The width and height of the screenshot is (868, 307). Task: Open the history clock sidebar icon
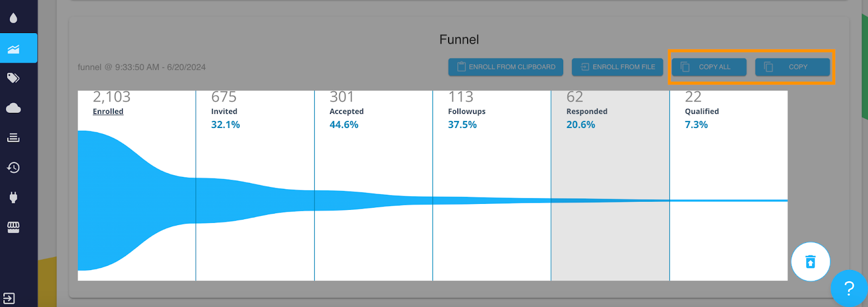point(14,168)
